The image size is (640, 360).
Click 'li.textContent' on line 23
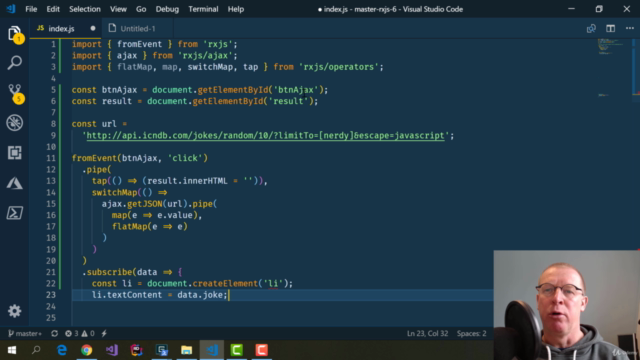click(x=127, y=295)
